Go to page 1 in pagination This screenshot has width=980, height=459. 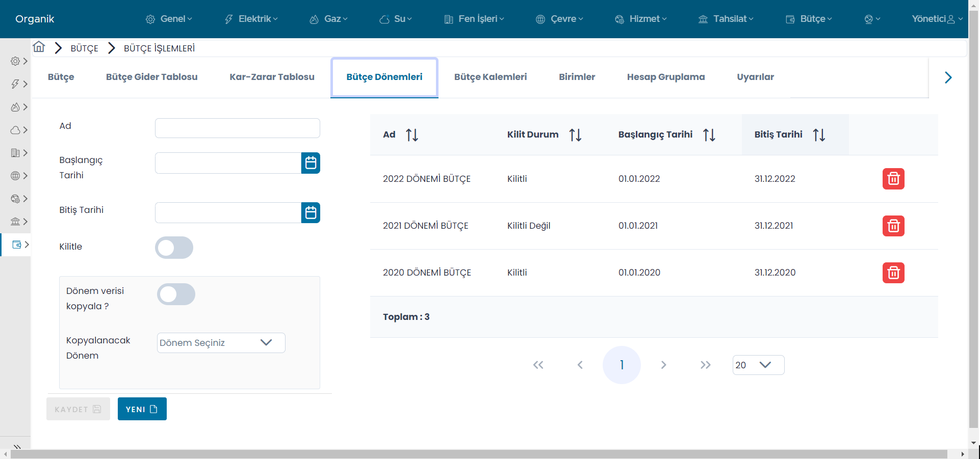point(621,365)
